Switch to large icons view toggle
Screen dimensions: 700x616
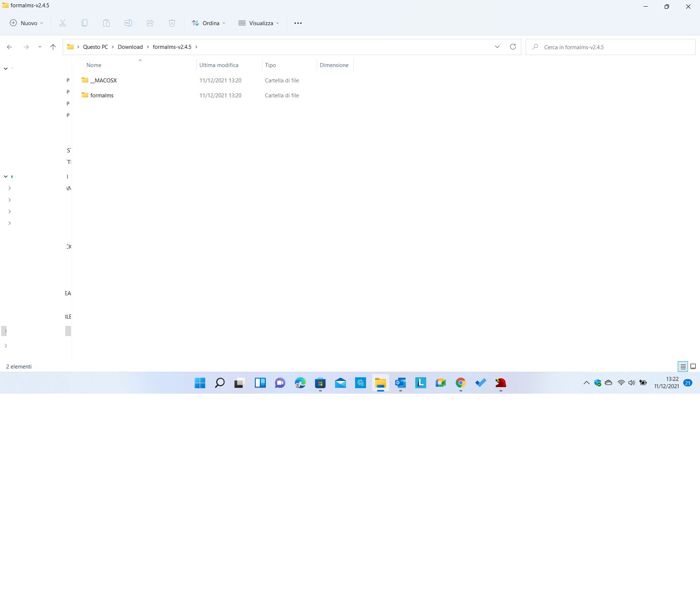(x=693, y=366)
